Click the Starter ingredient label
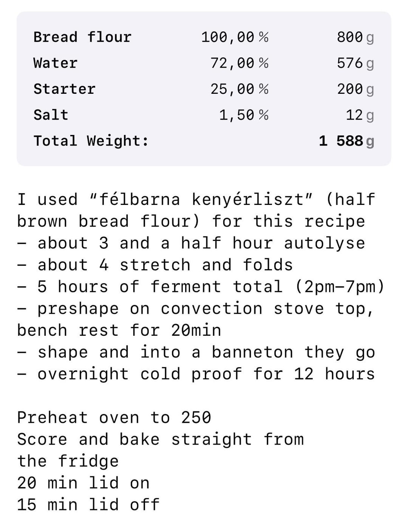This screenshot has height=532, width=408. [65, 89]
